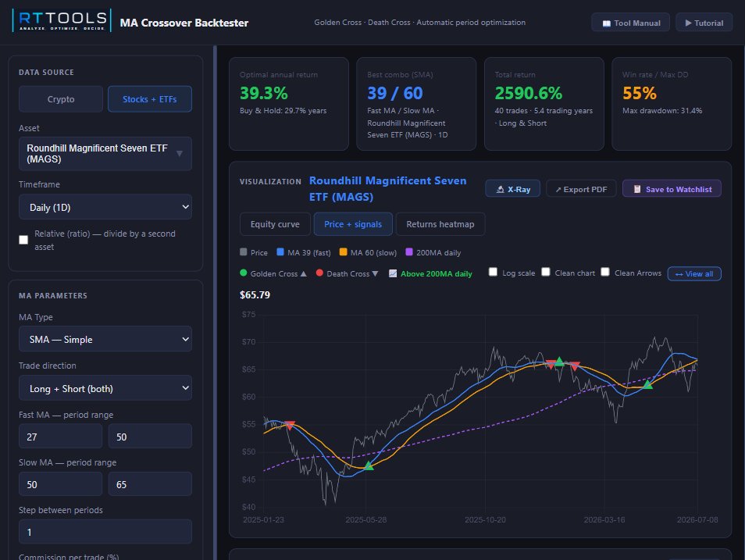Toggle the Log scale checkbox
745x560 pixels.
(494, 272)
